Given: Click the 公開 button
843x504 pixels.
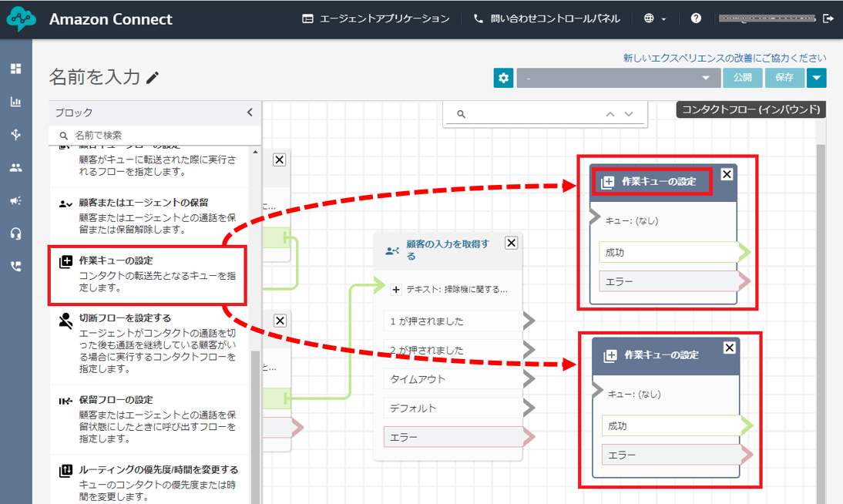Looking at the screenshot, I should 743,78.
